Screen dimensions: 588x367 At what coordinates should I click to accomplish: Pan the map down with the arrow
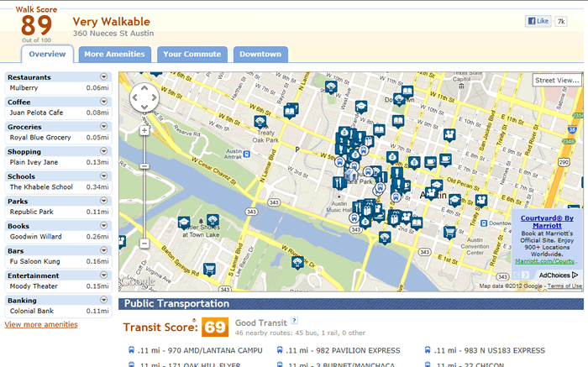[x=144, y=107]
